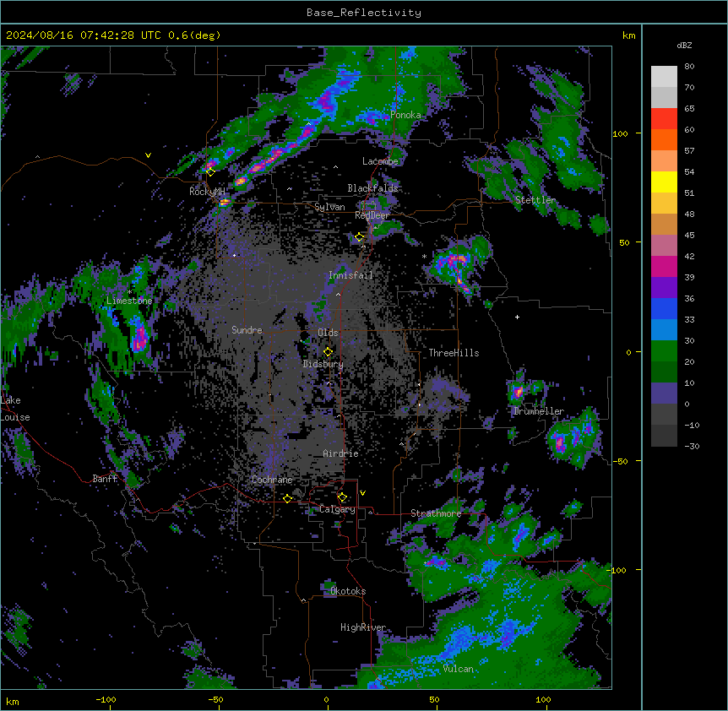Click the 45 dBZ legend value
This screenshot has width=728, height=711.
tap(689, 236)
